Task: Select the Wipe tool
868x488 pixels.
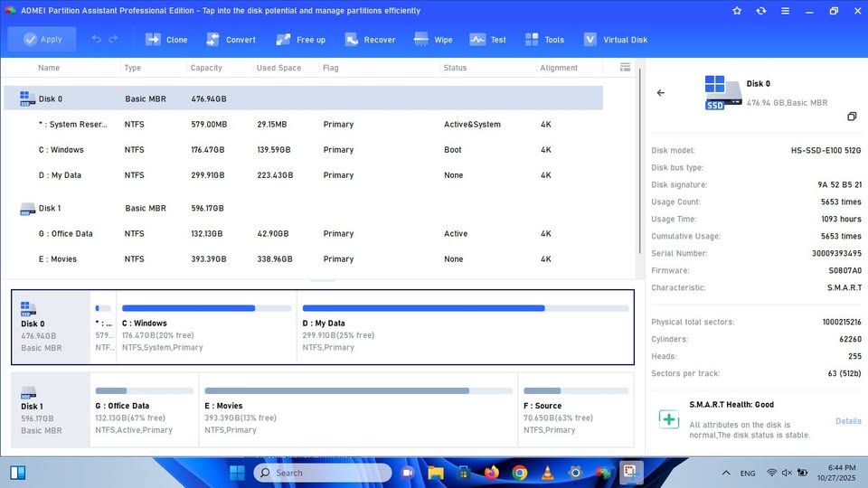Action: coord(433,40)
